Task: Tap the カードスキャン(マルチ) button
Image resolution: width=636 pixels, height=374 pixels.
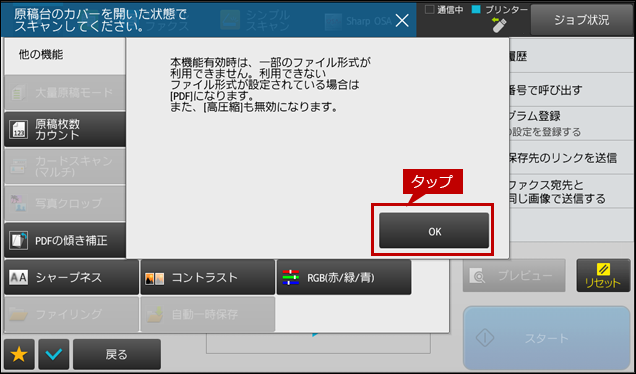Action: coord(65,166)
